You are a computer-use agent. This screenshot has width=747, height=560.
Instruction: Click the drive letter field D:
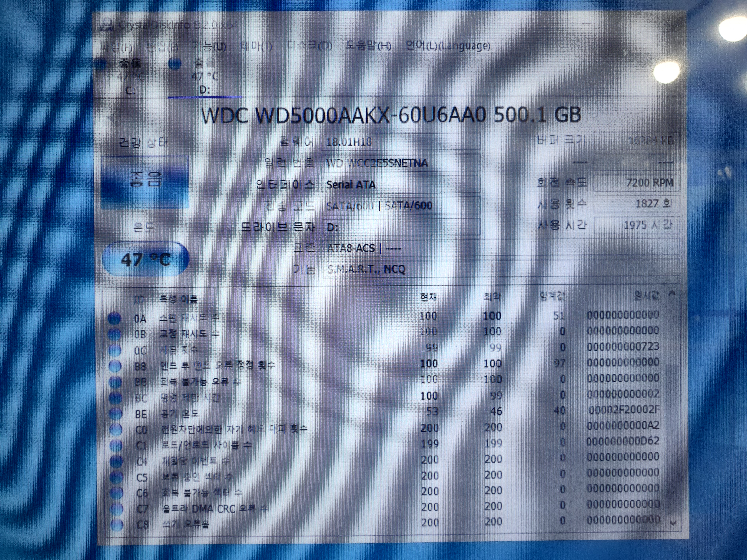coord(401,227)
